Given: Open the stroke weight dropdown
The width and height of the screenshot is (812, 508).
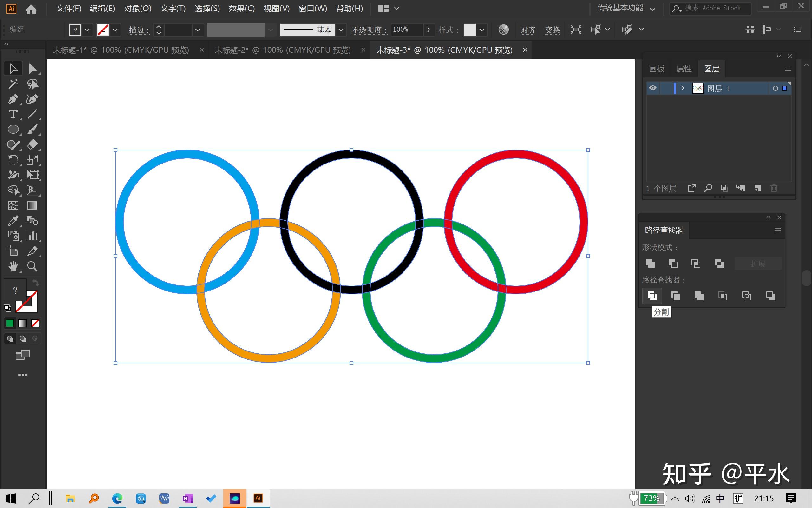Looking at the screenshot, I should pyautogui.click(x=197, y=30).
